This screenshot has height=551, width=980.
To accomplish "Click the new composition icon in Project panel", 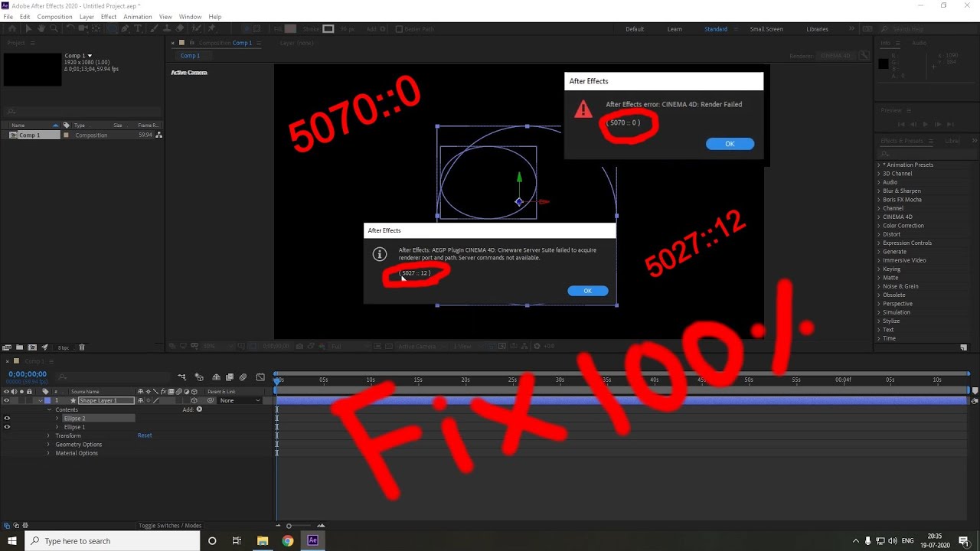I will click(32, 347).
